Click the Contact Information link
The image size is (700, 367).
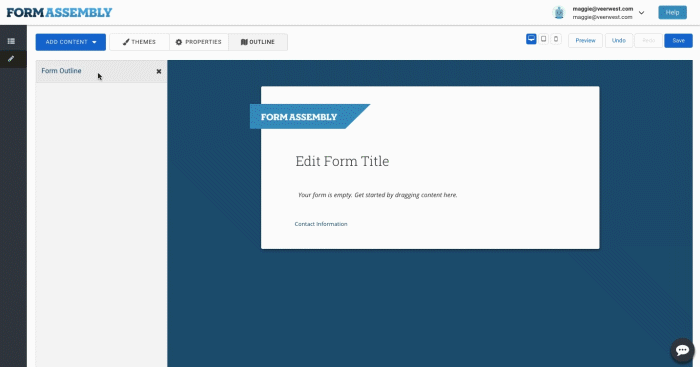pos(321,224)
